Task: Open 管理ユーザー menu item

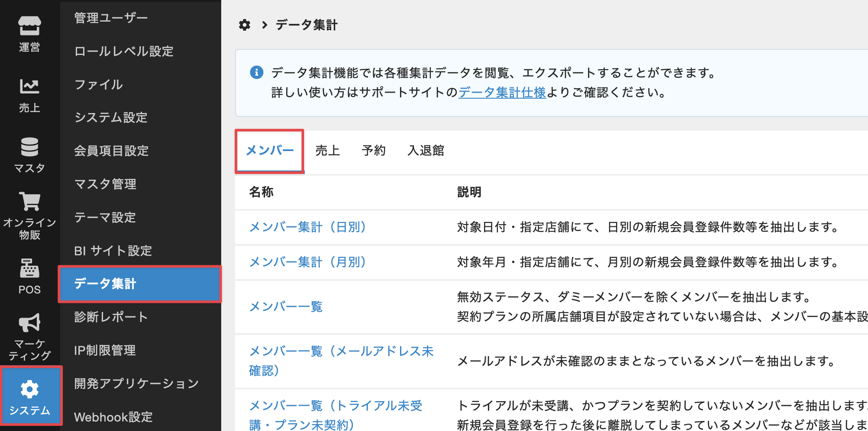Action: click(x=111, y=18)
